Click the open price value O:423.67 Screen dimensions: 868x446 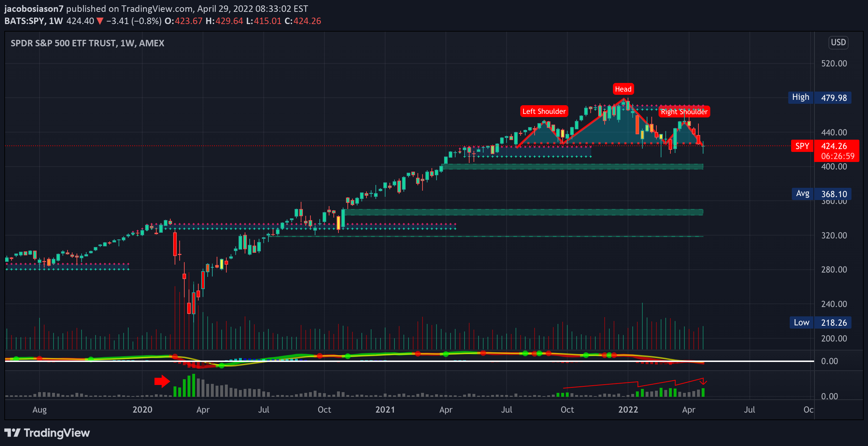tap(184, 21)
